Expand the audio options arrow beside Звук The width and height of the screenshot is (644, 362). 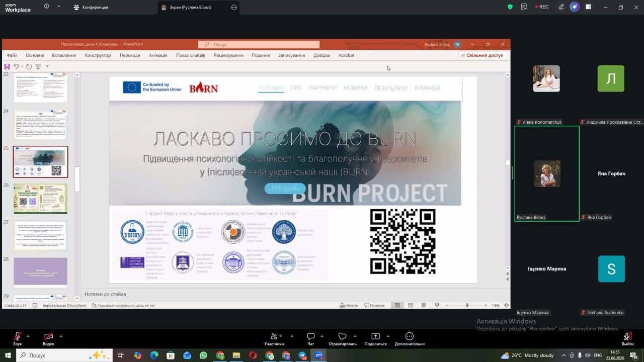click(28, 336)
